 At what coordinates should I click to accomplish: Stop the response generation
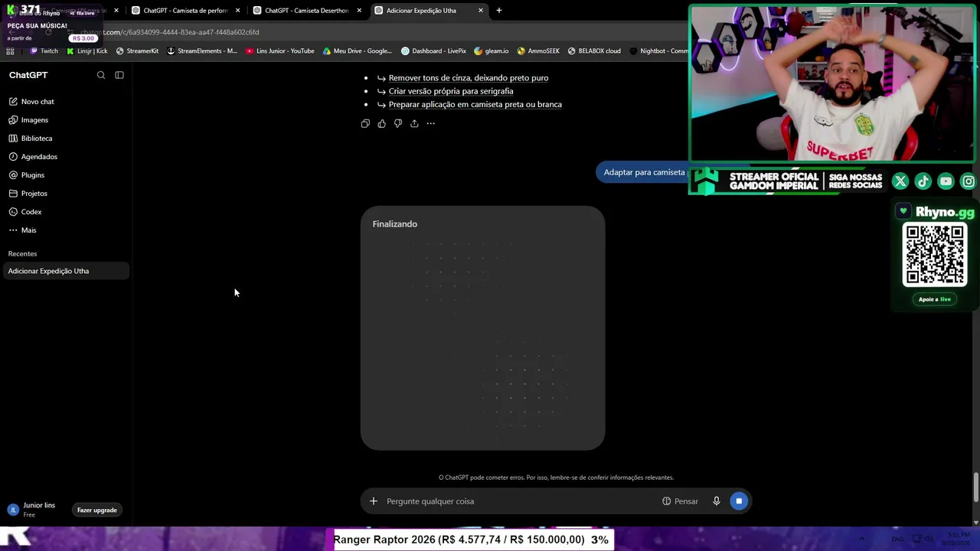739,501
